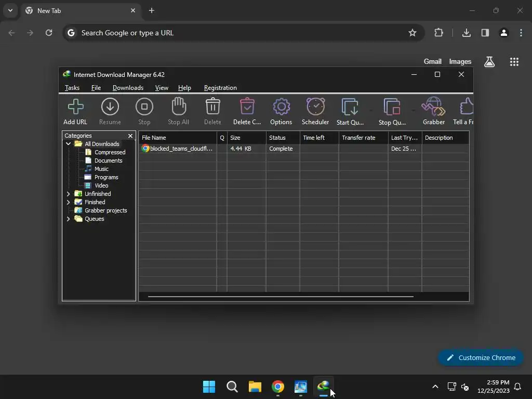This screenshot has width=532, height=399.
Task: Bookmark this tab with the star icon
Action: [412, 33]
